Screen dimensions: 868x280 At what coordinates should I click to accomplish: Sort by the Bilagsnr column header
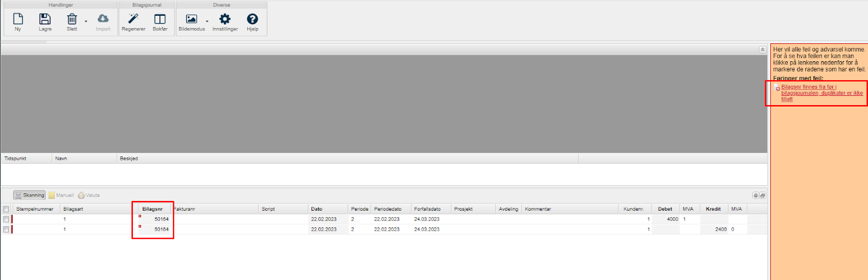point(152,209)
